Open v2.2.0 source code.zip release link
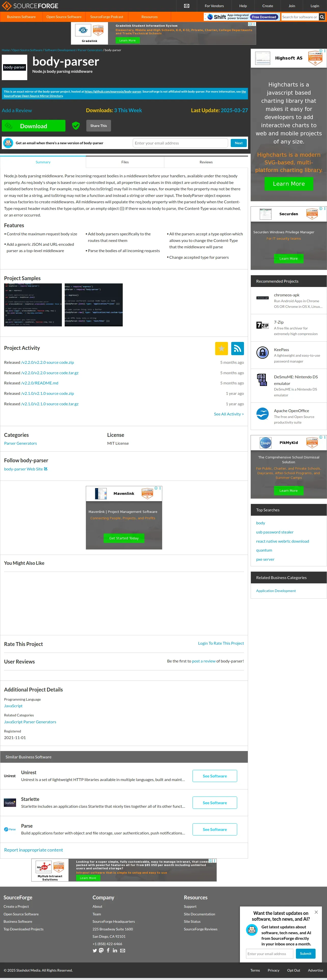Viewport: 327px width, 980px height. [x=48, y=363]
